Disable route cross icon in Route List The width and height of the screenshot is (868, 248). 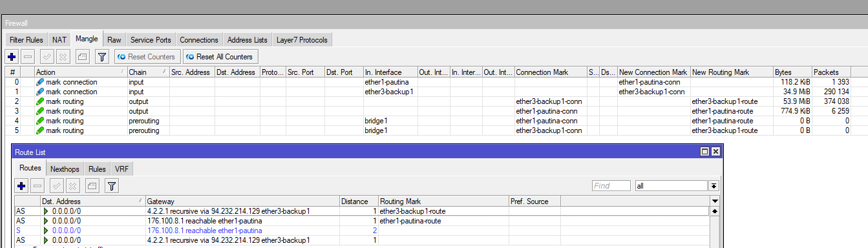72,186
